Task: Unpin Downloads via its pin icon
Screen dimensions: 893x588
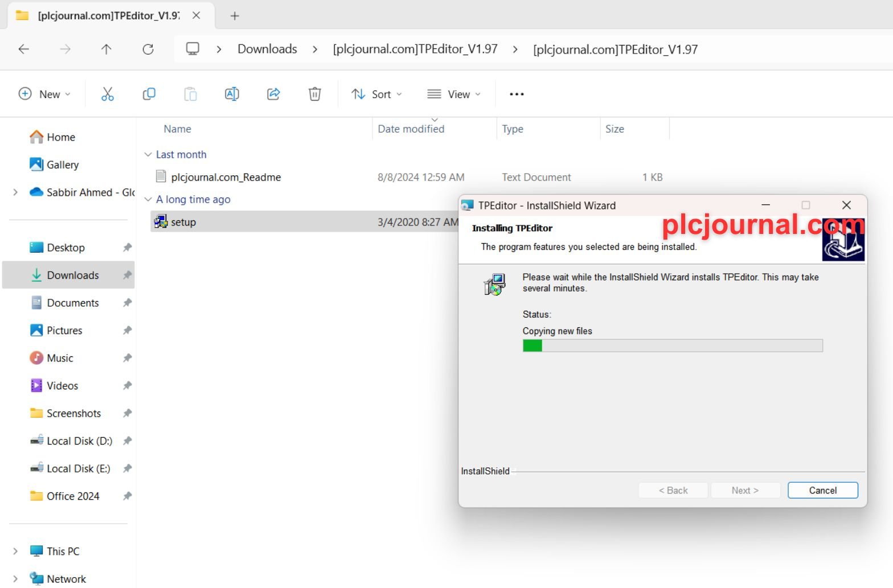Action: [127, 275]
